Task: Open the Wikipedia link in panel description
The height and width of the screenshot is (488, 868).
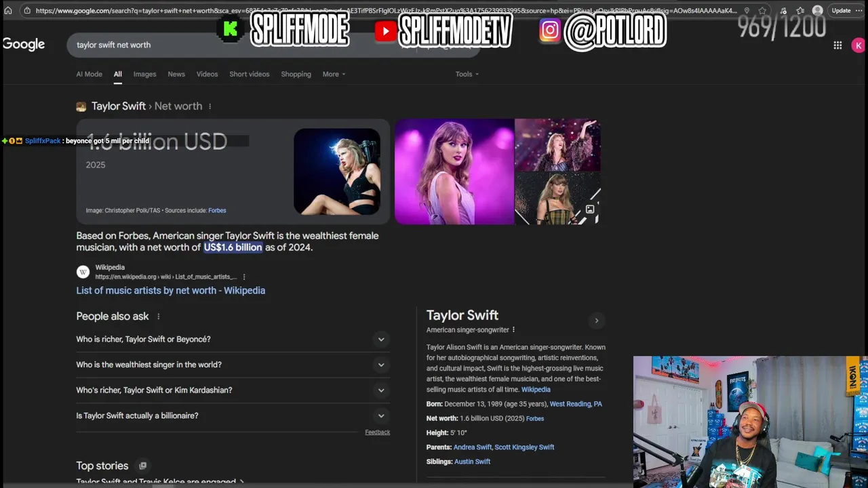Action: [536, 390]
